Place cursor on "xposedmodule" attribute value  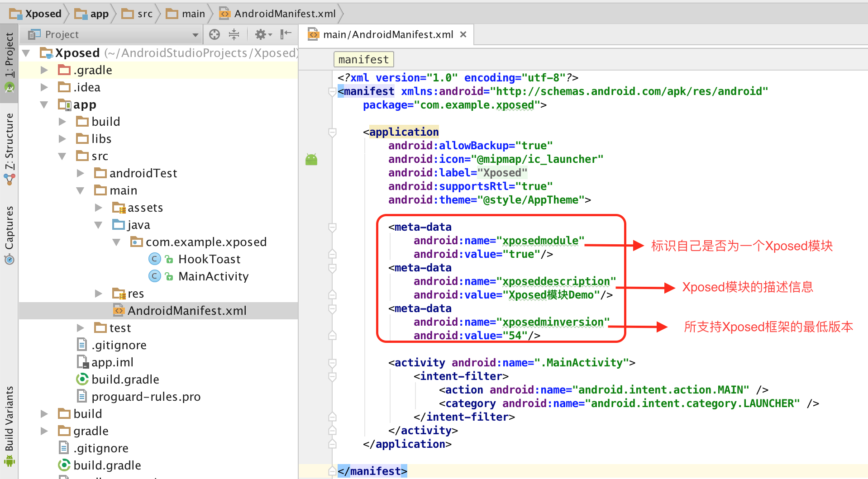pos(540,241)
